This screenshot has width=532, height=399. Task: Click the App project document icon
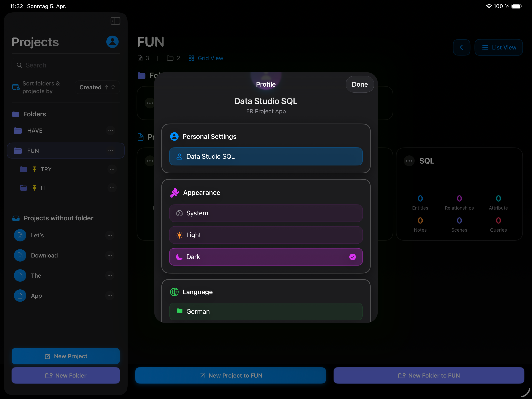[x=20, y=296]
